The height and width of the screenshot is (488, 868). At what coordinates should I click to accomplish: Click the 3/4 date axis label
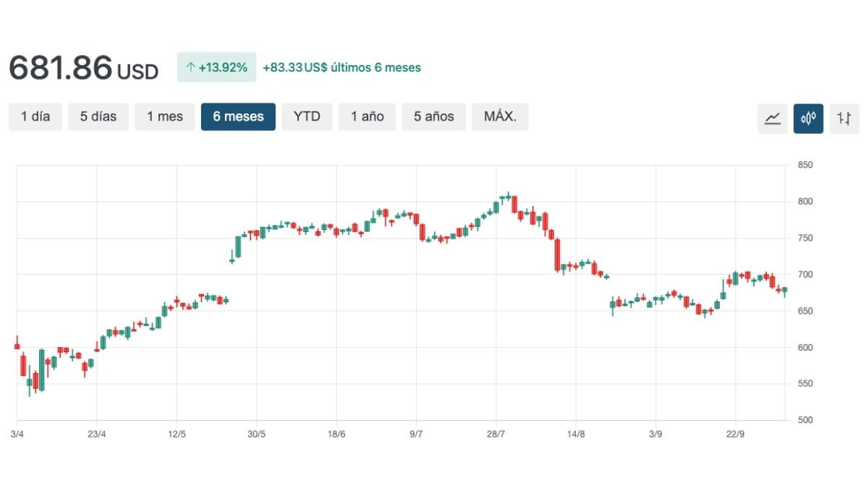coord(17,435)
